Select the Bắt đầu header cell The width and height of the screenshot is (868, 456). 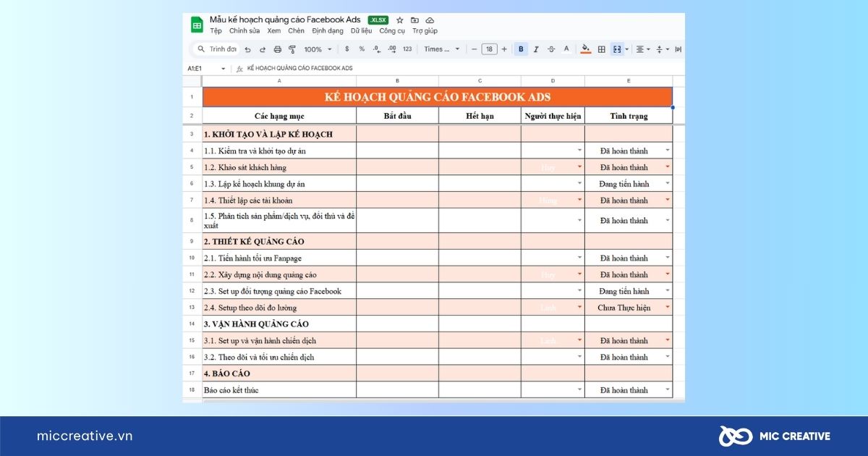pos(398,116)
